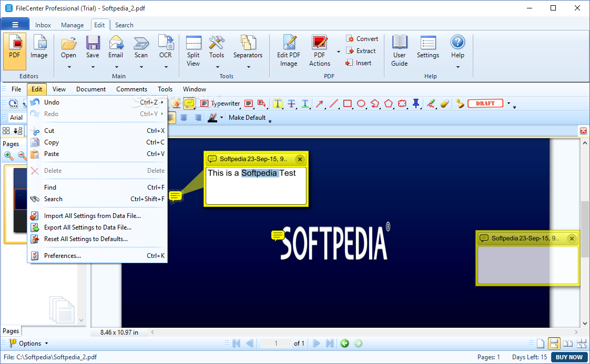Viewport: 590px width, 364px height.
Task: Close the first Softpedia comment popup
Action: point(300,159)
